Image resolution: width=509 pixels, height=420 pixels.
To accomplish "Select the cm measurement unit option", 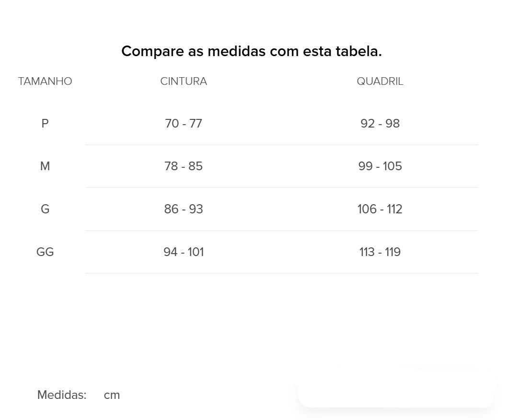I will (x=112, y=395).
